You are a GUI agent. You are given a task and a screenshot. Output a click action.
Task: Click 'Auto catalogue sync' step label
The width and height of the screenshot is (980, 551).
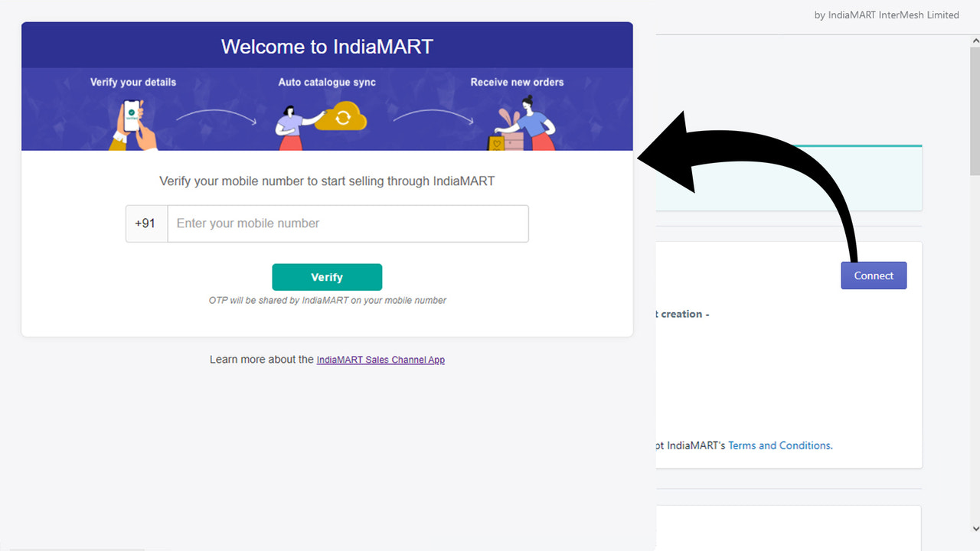[x=327, y=82]
